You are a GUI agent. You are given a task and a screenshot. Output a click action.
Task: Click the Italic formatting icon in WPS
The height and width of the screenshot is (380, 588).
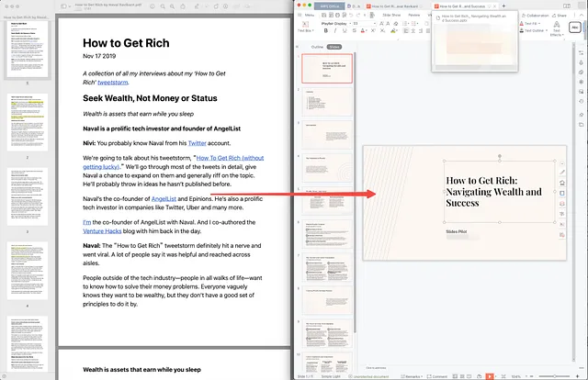[335, 30]
